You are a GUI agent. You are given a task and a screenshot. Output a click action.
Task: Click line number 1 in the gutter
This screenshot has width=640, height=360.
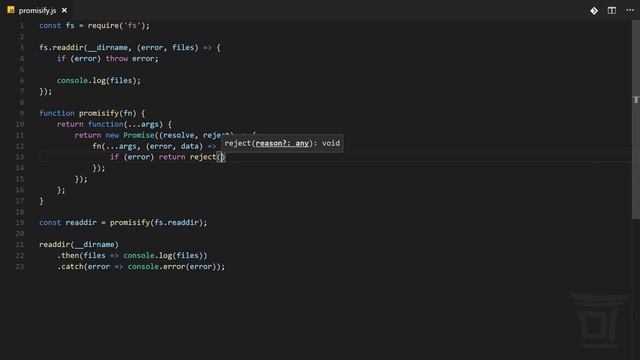point(22,26)
